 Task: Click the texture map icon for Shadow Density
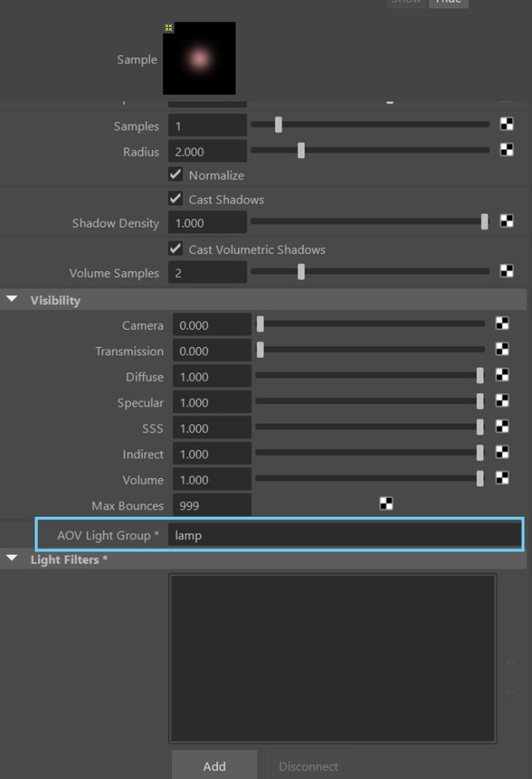(x=506, y=222)
